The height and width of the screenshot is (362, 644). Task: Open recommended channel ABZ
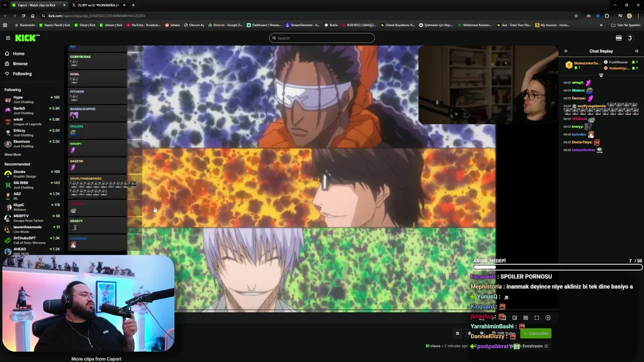coord(32,196)
